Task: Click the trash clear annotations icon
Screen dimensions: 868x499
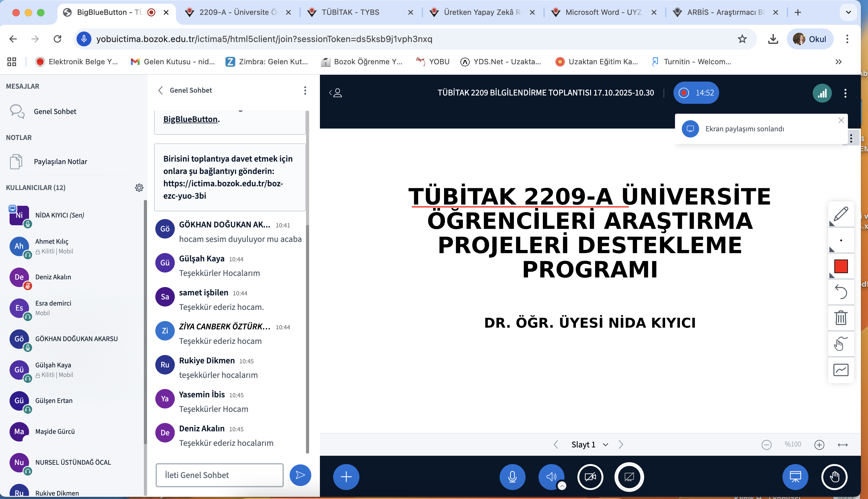Action: (x=841, y=318)
